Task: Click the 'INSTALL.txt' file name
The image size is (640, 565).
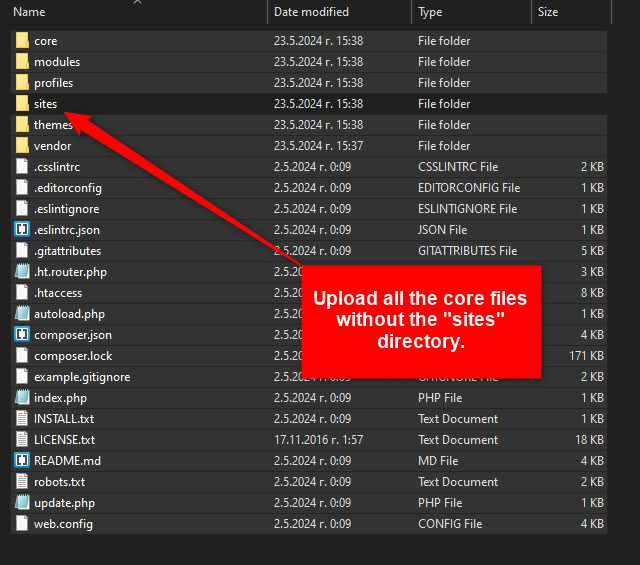Action: [x=64, y=419]
